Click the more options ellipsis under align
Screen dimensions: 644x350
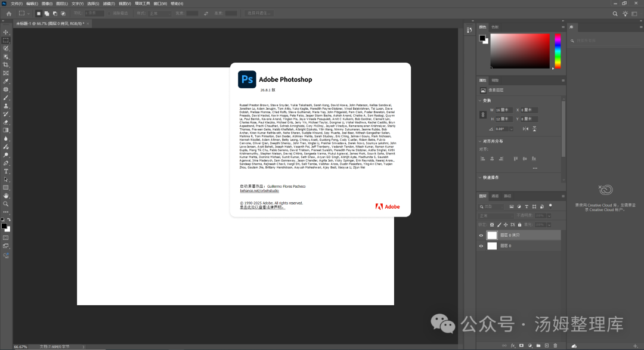tap(535, 168)
